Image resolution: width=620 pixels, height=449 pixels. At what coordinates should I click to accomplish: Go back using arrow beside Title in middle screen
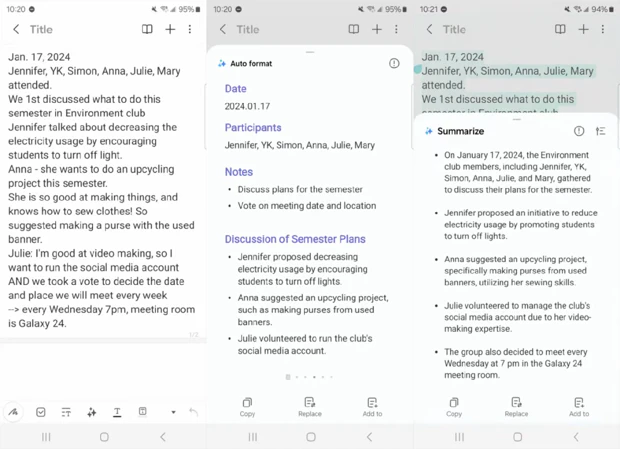point(223,30)
